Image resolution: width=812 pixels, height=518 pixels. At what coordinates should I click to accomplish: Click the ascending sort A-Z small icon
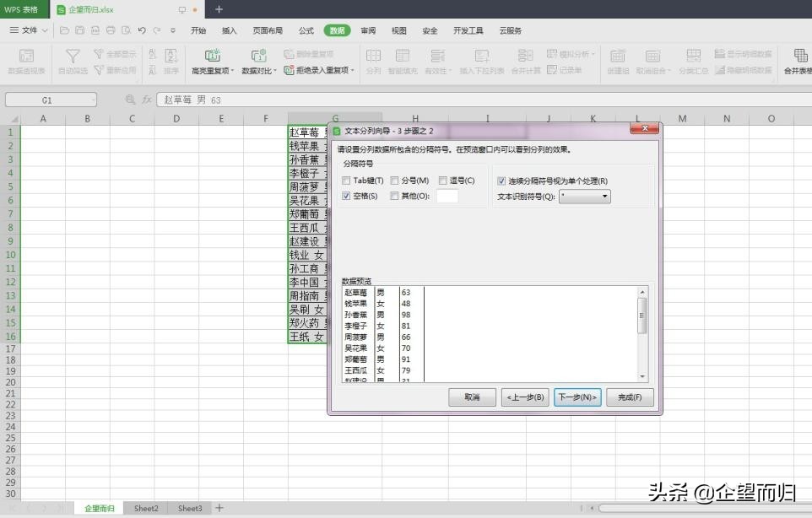(x=152, y=53)
